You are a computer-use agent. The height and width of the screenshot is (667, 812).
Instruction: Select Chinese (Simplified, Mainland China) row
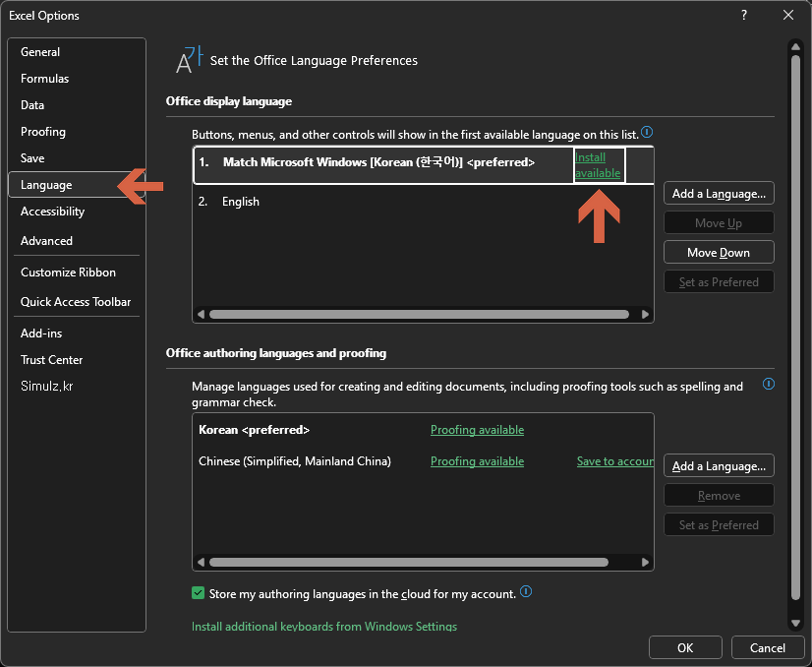[x=423, y=461]
